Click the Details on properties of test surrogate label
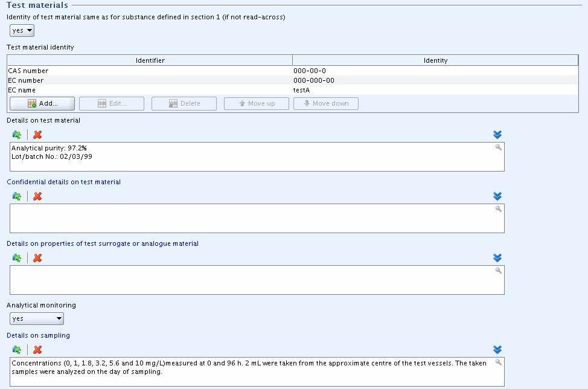Viewport: 588px width, 389px height. pos(103,243)
